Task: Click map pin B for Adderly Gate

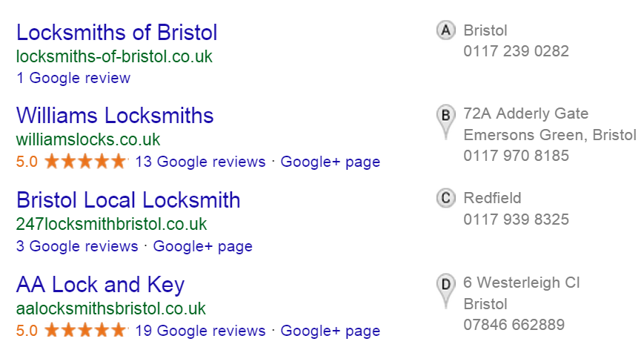Action: (445, 122)
